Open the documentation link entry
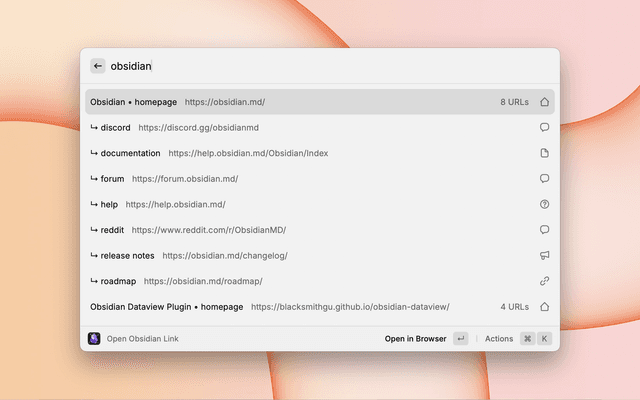The height and width of the screenshot is (400, 640). pyautogui.click(x=210, y=153)
